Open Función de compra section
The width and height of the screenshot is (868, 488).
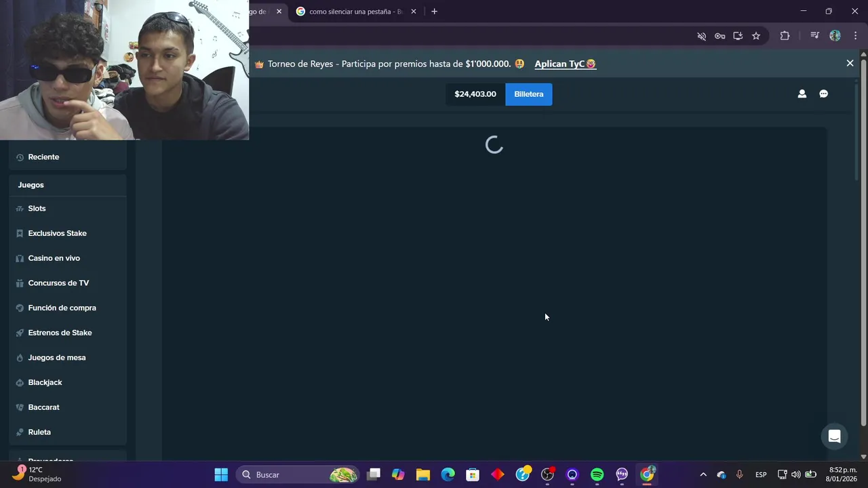68,308
